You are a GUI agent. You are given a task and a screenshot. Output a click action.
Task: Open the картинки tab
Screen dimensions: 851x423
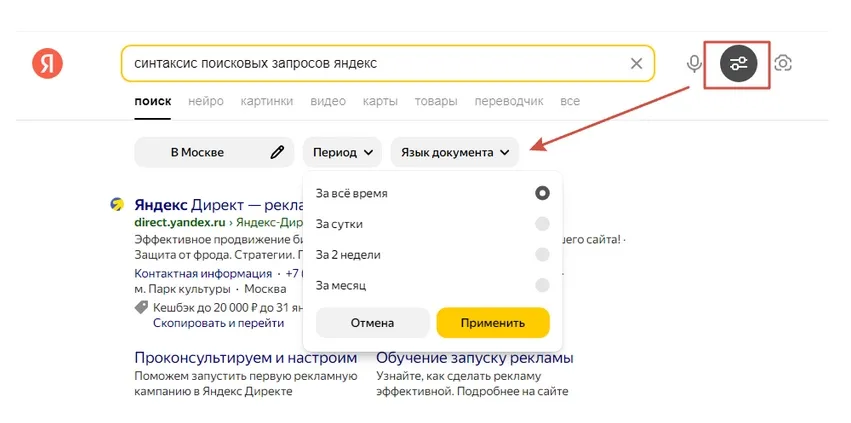266,101
